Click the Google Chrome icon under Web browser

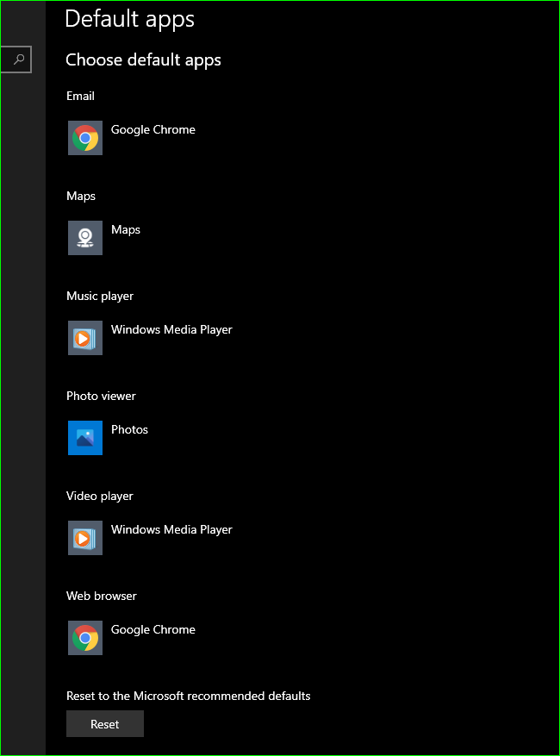(x=85, y=638)
